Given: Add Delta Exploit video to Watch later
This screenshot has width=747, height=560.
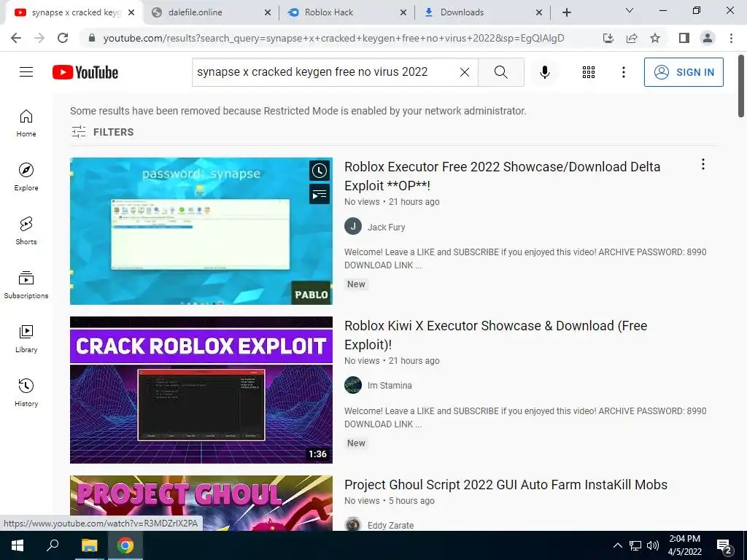Looking at the screenshot, I should click(x=320, y=171).
